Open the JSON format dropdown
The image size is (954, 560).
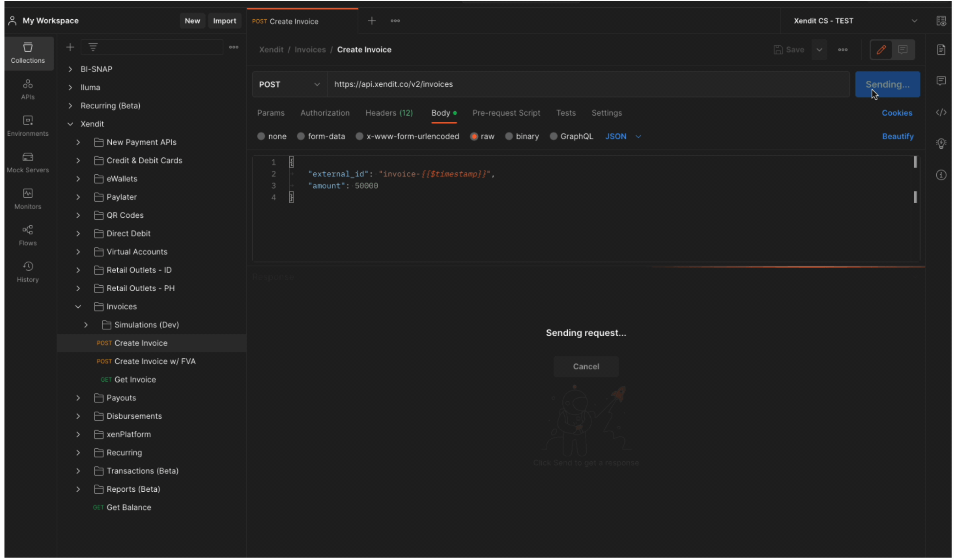(623, 137)
